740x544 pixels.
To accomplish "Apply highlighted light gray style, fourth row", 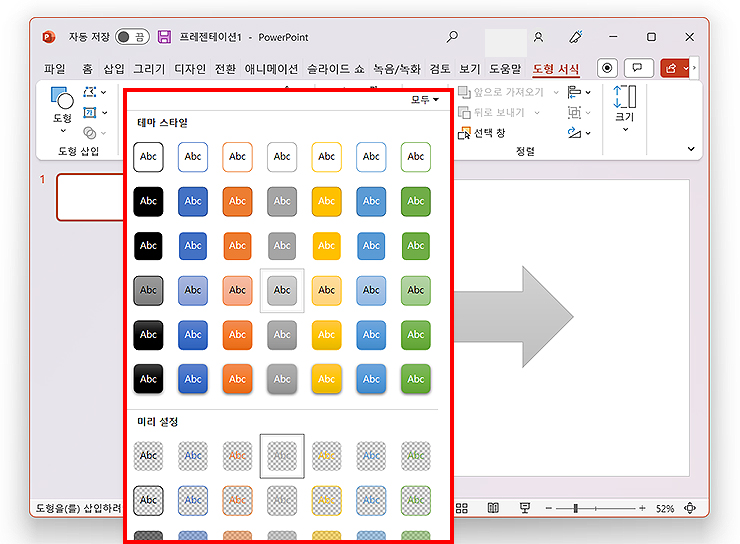I will pyautogui.click(x=282, y=291).
